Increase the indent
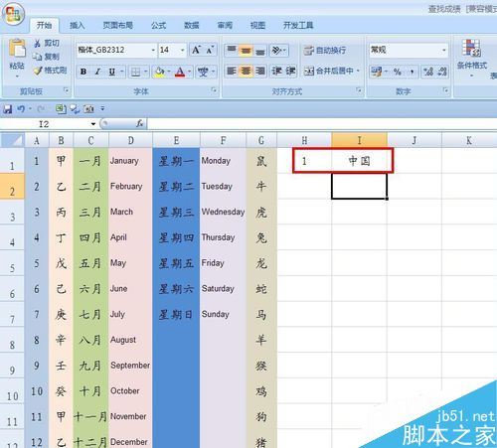497x448 pixels. tap(290, 71)
